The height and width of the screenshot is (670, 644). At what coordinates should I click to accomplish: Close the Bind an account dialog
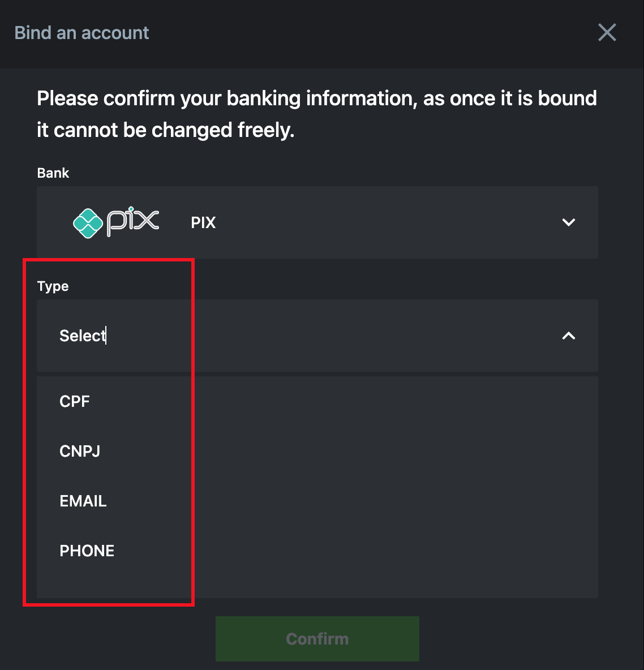(x=607, y=33)
